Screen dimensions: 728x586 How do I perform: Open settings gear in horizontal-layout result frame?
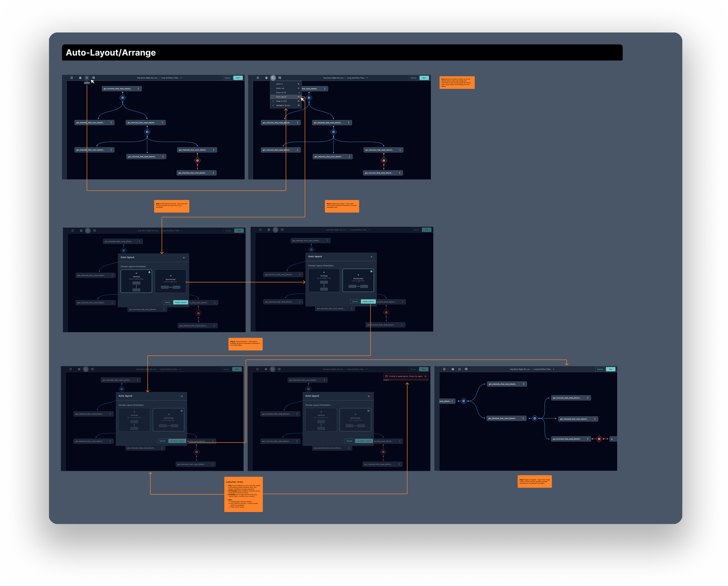coord(453,369)
